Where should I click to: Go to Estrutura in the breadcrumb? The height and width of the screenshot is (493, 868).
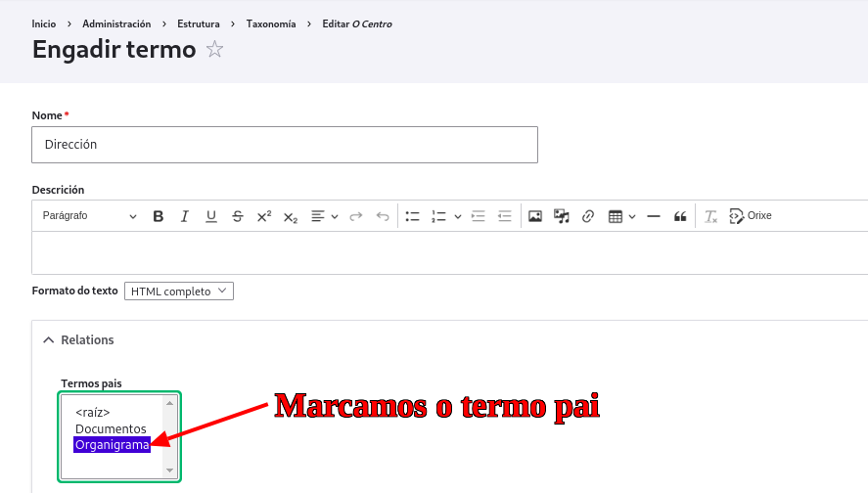199,23
